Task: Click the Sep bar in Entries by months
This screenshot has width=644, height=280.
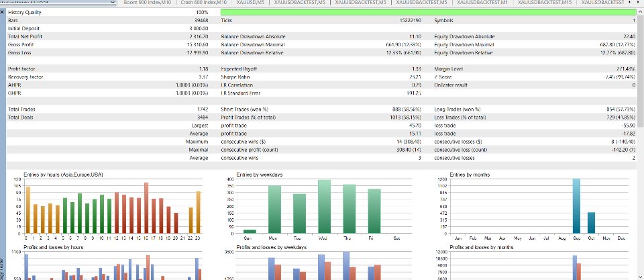Action: click(x=577, y=206)
